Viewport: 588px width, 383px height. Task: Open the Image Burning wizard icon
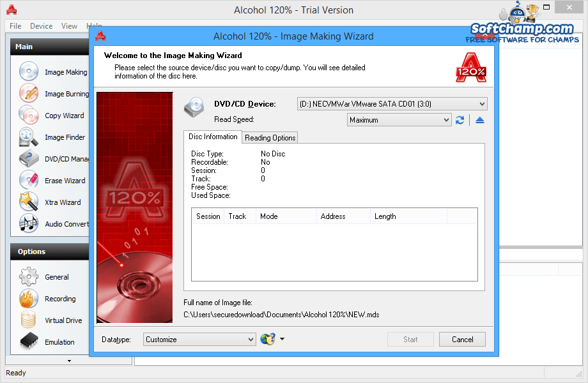click(29, 93)
